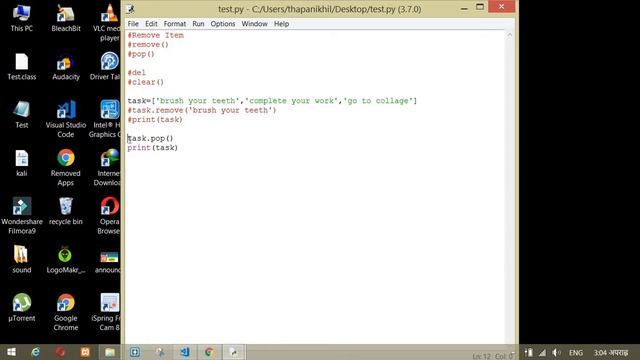
Task: Click the '#print(task)' commented line
Action: pyautogui.click(x=155, y=120)
